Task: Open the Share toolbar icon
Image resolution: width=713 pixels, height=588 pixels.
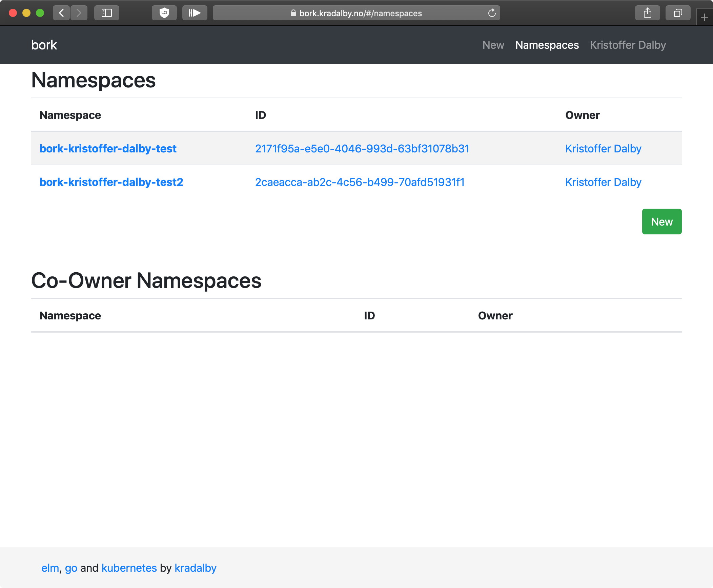Action: click(647, 13)
